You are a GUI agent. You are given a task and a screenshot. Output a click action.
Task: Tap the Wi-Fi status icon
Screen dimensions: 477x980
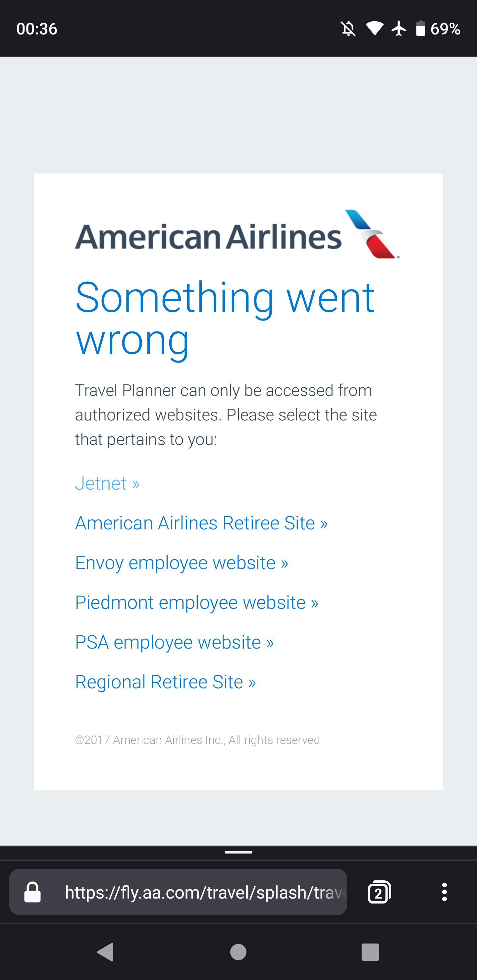click(x=375, y=29)
